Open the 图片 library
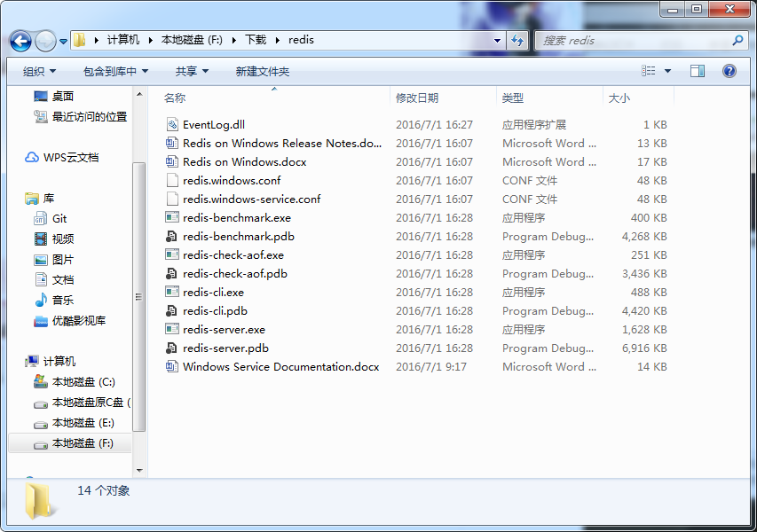The height and width of the screenshot is (532, 757). 63,260
